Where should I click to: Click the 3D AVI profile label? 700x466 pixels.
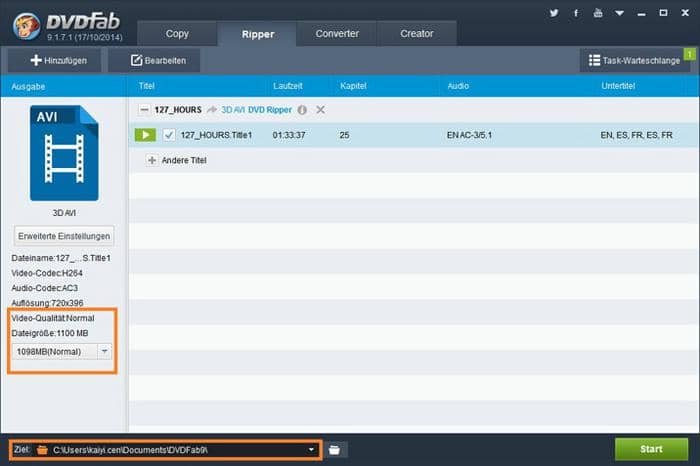[64, 213]
